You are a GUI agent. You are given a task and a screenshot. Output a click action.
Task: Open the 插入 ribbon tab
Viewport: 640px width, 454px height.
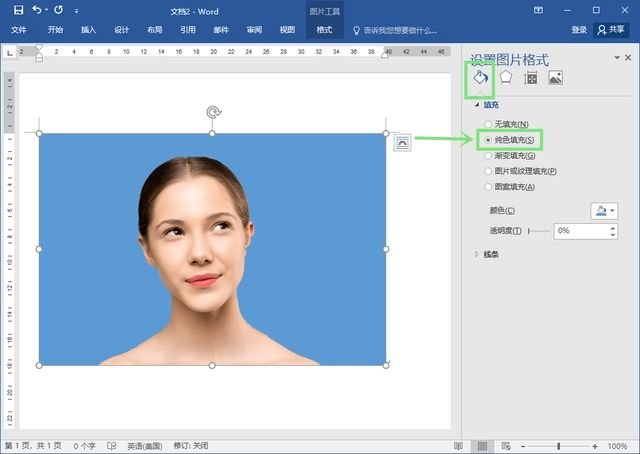[89, 30]
